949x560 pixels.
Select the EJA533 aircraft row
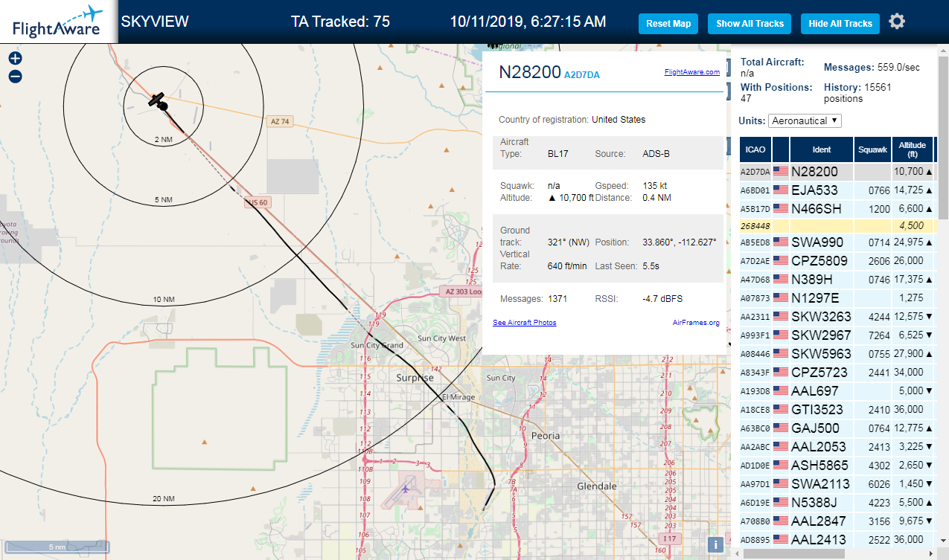tap(837, 190)
